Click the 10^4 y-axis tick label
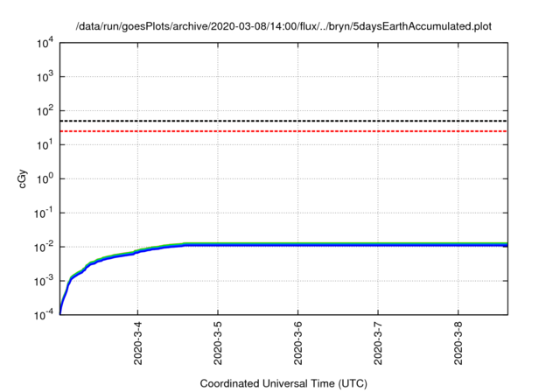 click(45, 43)
